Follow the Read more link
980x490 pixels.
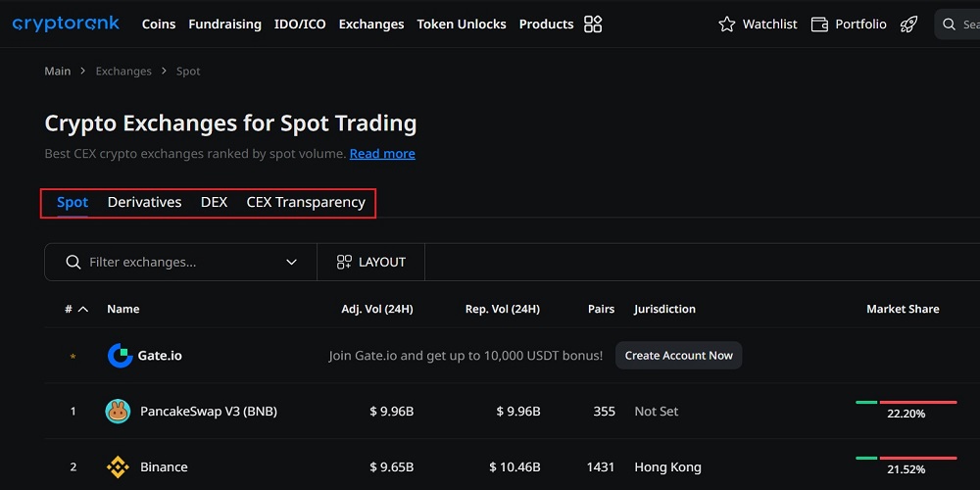pos(382,154)
